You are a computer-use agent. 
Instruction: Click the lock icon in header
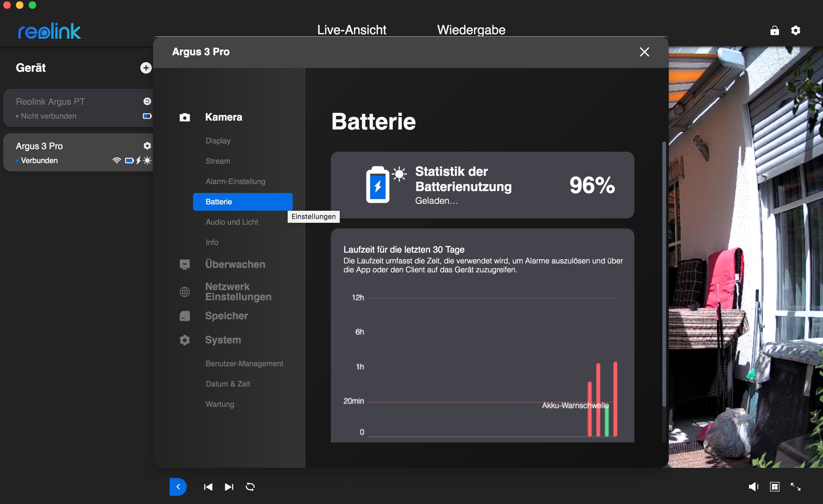774,31
